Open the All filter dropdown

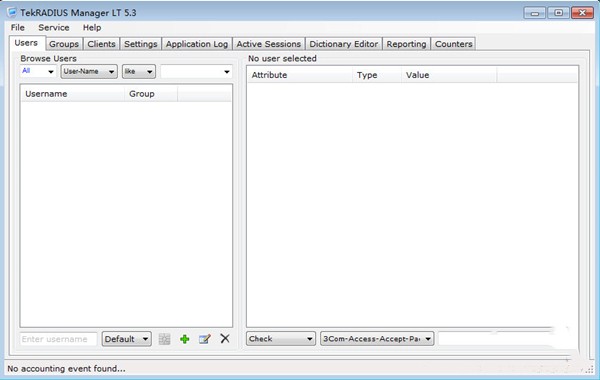click(38, 71)
